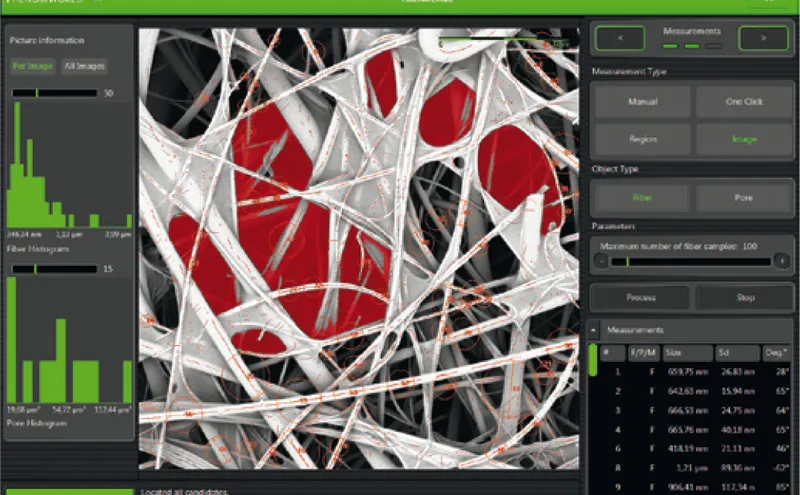Set object type to Pore
800x495 pixels.
(741, 198)
